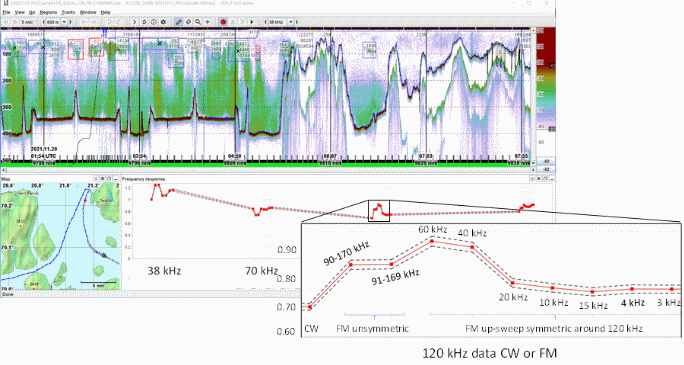
Task: Click the 07:03 time label on echogram axis
Action: point(425,156)
